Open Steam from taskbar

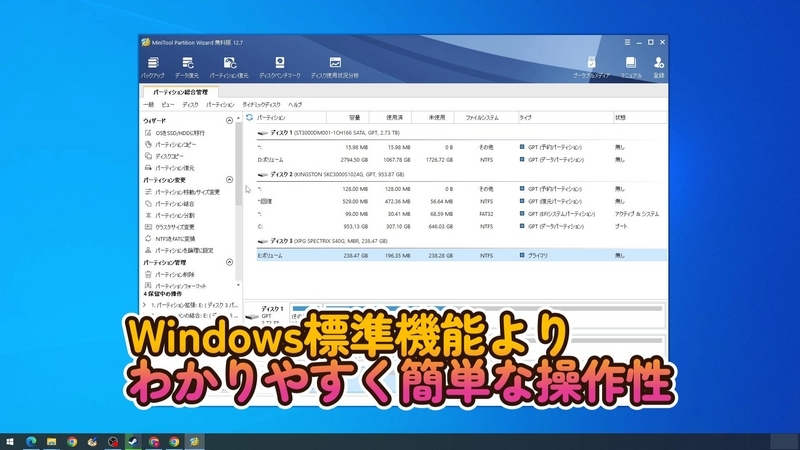pyautogui.click(x=133, y=441)
